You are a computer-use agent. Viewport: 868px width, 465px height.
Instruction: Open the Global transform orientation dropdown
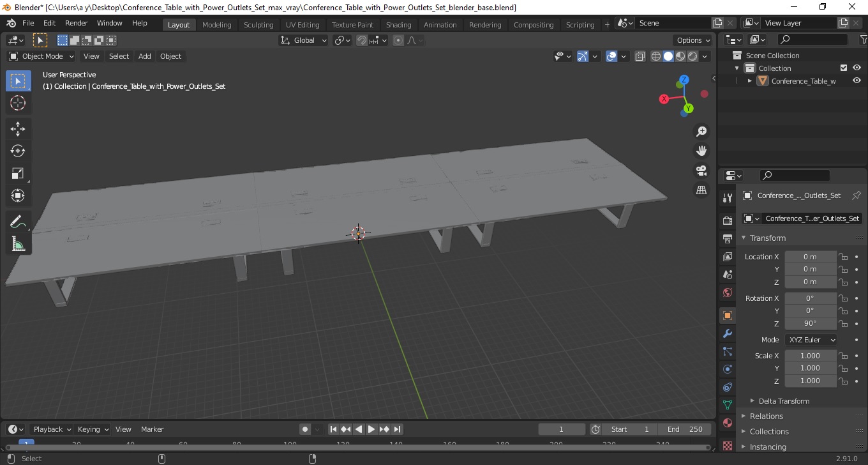click(304, 40)
